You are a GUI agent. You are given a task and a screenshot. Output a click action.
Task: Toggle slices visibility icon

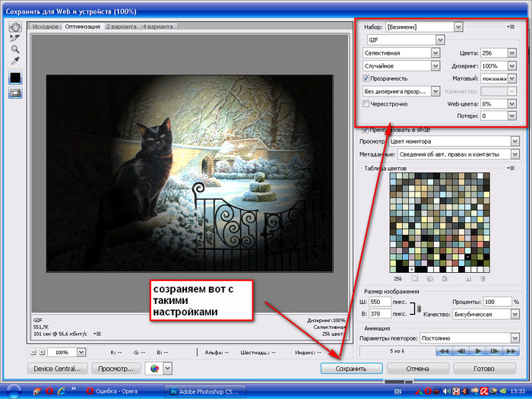click(15, 93)
